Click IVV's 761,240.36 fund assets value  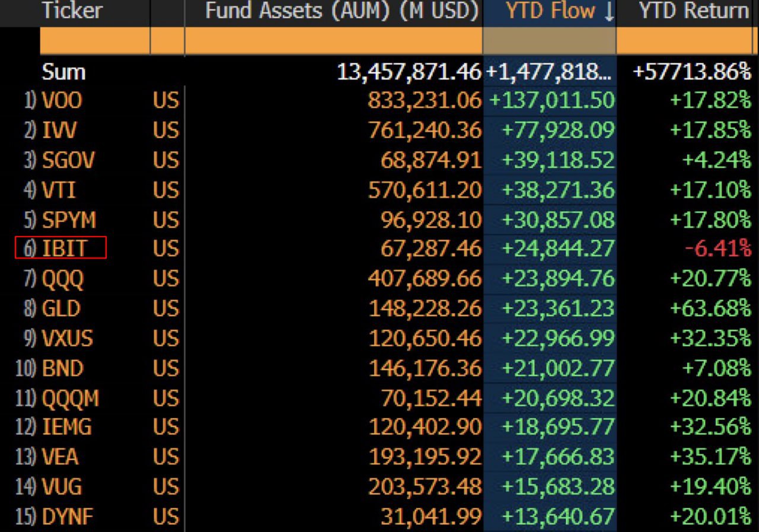pyautogui.click(x=425, y=130)
